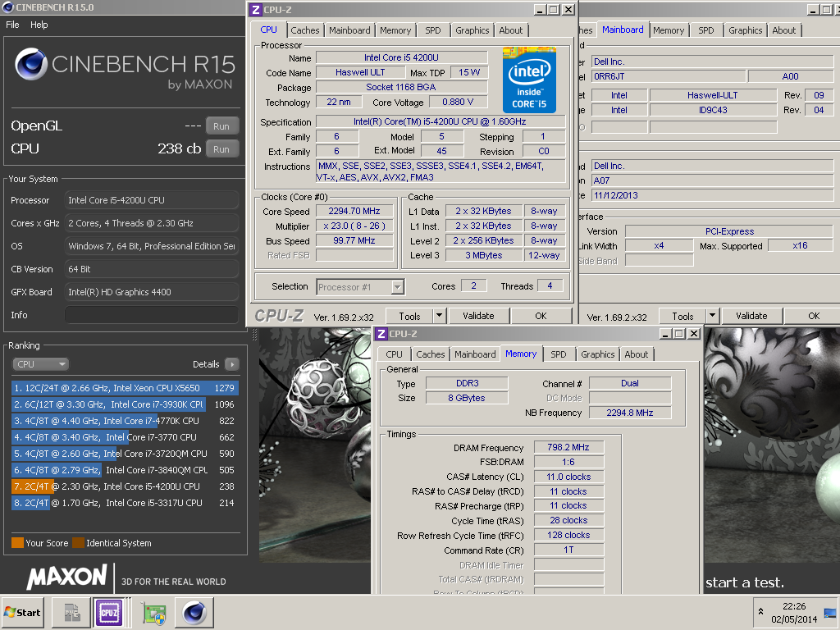Click the Cinebench panel splitter handle
The height and width of the screenshot is (630, 840).
[254, 335]
